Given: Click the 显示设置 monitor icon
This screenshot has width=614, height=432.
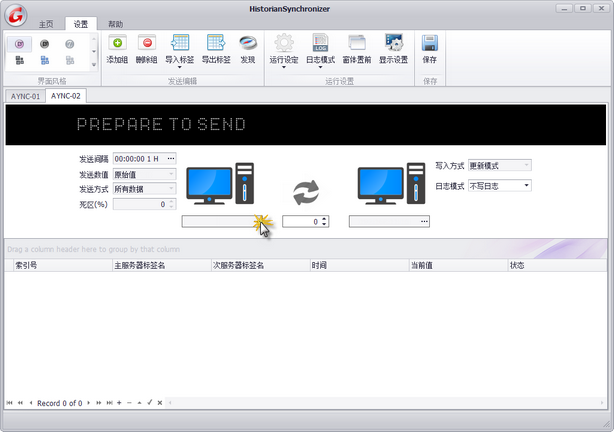Looking at the screenshot, I should click(394, 43).
